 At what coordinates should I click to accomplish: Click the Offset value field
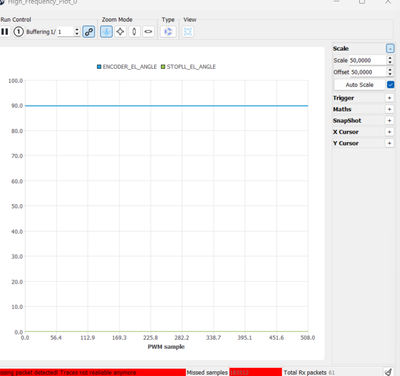click(x=368, y=72)
